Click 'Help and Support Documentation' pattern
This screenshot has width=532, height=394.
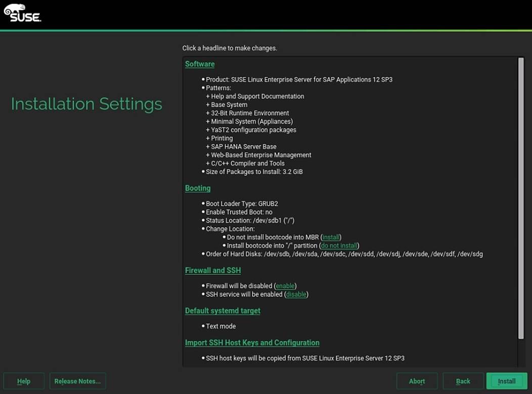255,96
